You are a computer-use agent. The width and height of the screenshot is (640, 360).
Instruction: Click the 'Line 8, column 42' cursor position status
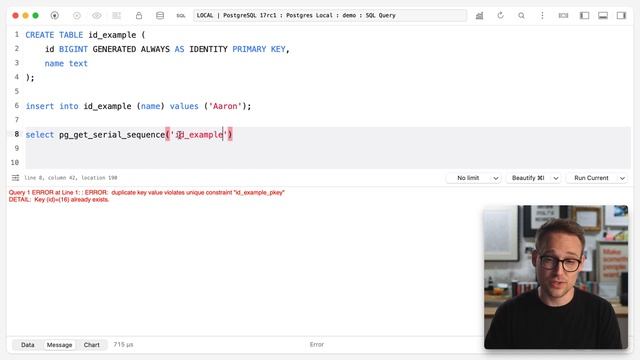tap(71, 178)
